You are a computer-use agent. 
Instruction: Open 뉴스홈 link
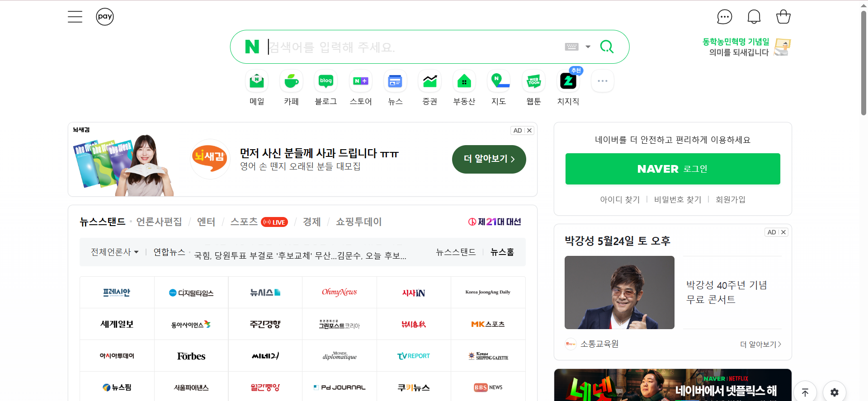[502, 252]
